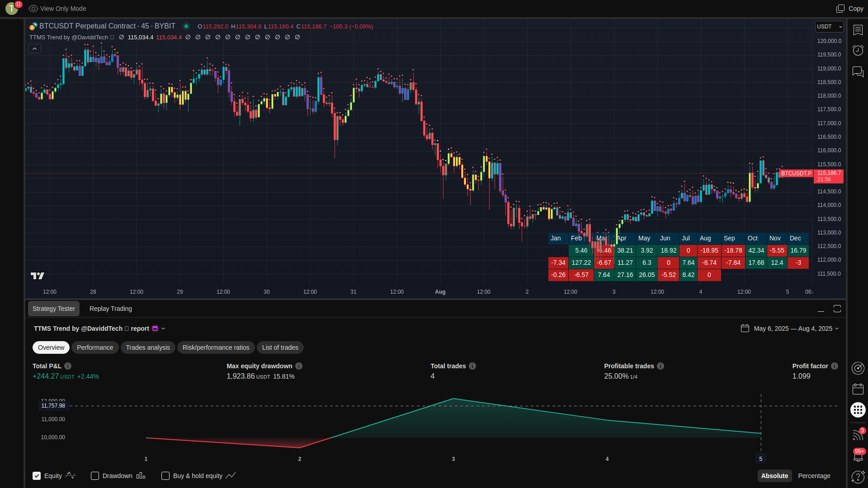Screen dimensions: 868x488
Task: Click the View Only Mode label
Action: coord(63,9)
